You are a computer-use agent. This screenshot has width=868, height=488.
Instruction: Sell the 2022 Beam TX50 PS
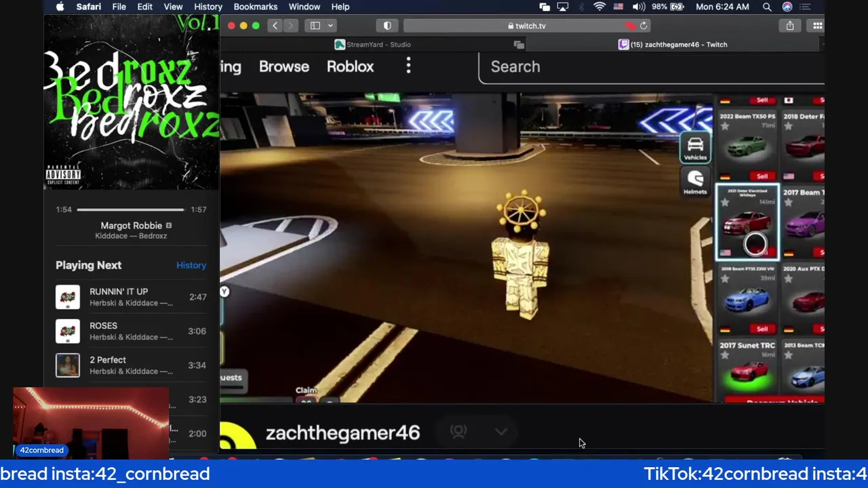click(762, 176)
